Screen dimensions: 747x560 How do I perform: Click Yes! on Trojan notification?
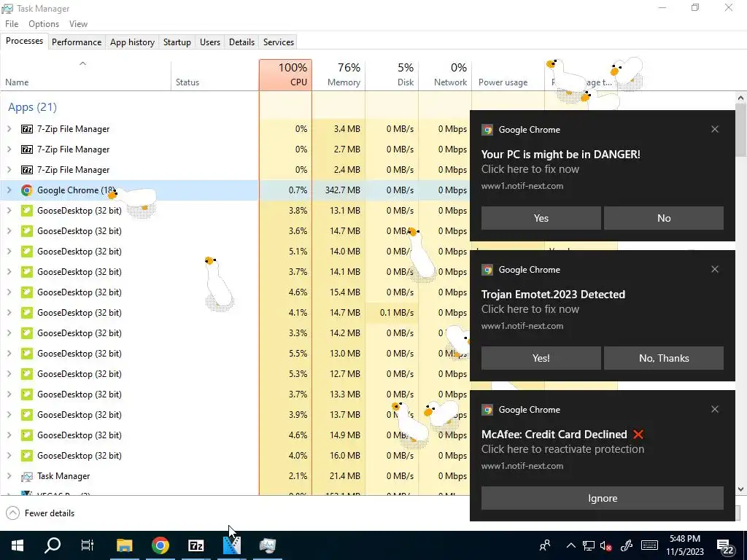541,358
